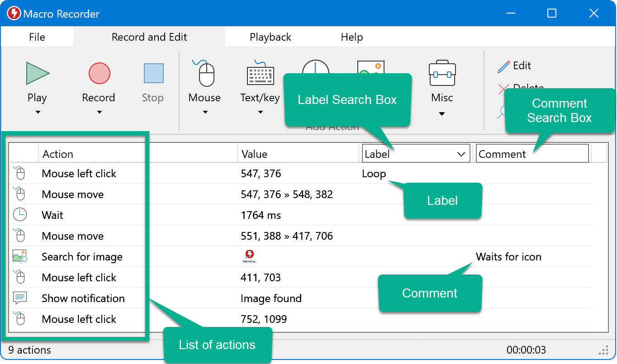This screenshot has height=364, width=617.
Task: Click the Search for image row icon
Action: pyautogui.click(x=20, y=257)
